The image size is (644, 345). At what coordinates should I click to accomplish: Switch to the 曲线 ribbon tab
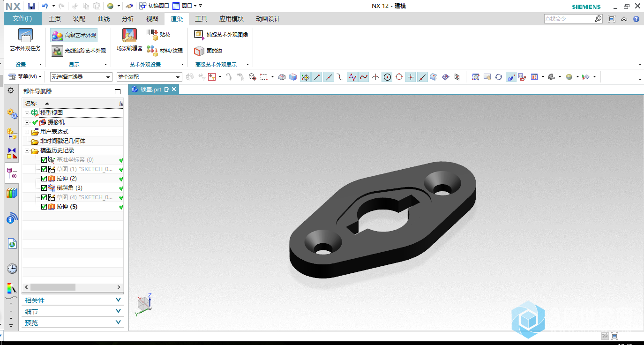(104, 19)
